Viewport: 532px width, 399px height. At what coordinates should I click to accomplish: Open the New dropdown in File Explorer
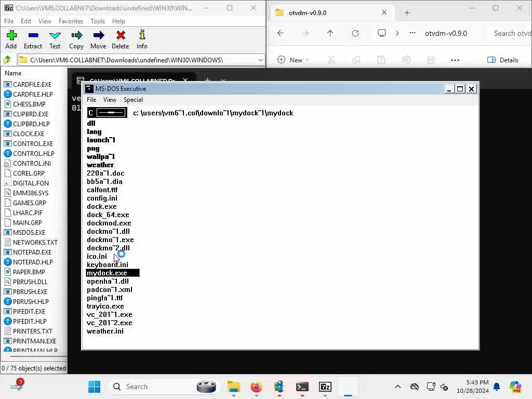click(293, 60)
